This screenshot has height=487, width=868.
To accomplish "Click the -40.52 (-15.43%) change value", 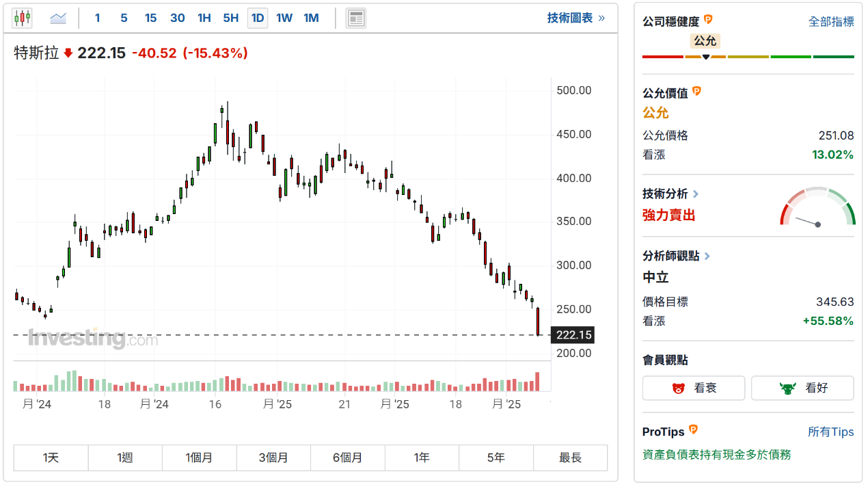I will (189, 53).
